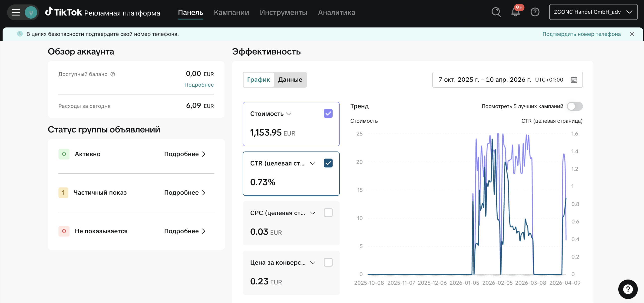The width and height of the screenshot is (644, 303).
Task: Switch to the Данные tab
Action: coord(290,80)
